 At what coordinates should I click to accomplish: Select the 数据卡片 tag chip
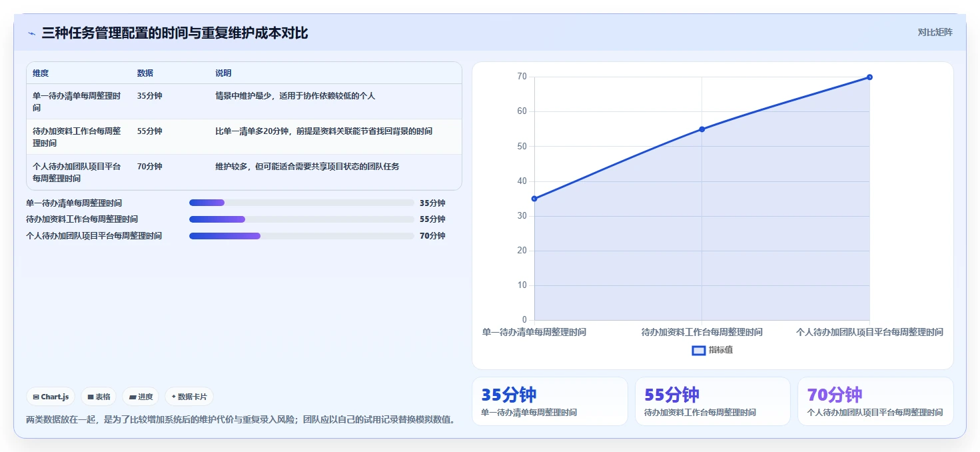189,397
